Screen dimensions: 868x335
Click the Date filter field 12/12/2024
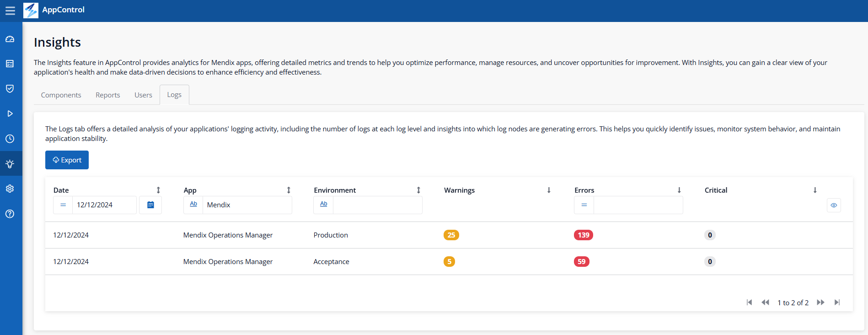pyautogui.click(x=104, y=205)
